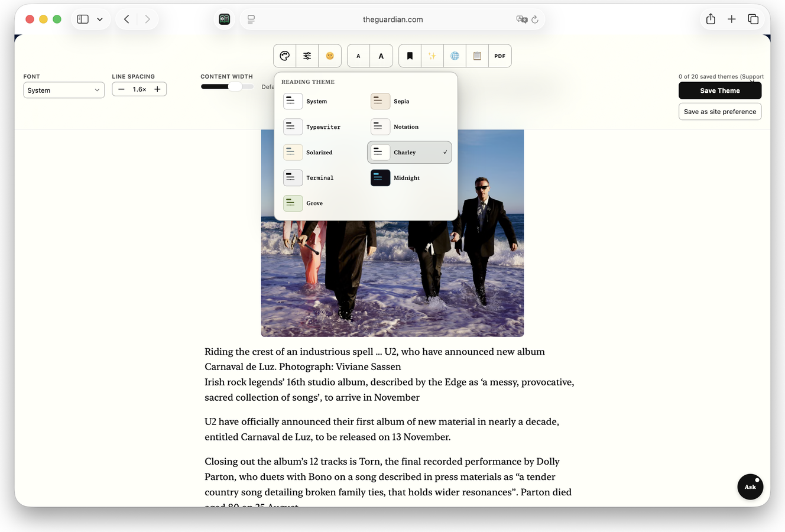This screenshot has width=785, height=532.
Task: Open a new tab
Action: [x=732, y=20]
